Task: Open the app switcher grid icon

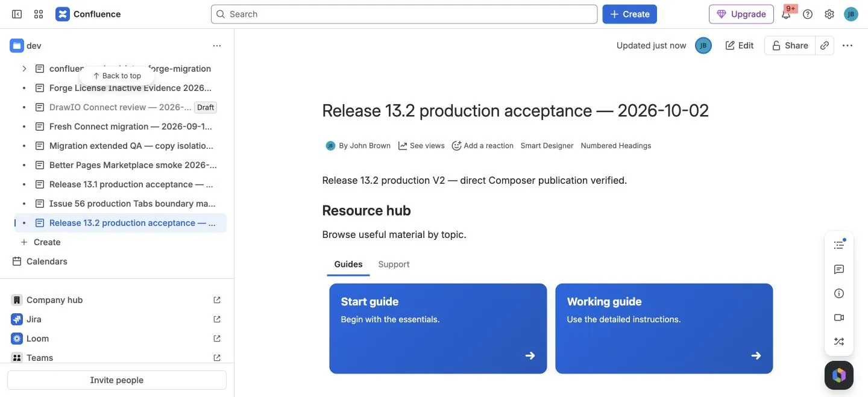Action: [39, 14]
